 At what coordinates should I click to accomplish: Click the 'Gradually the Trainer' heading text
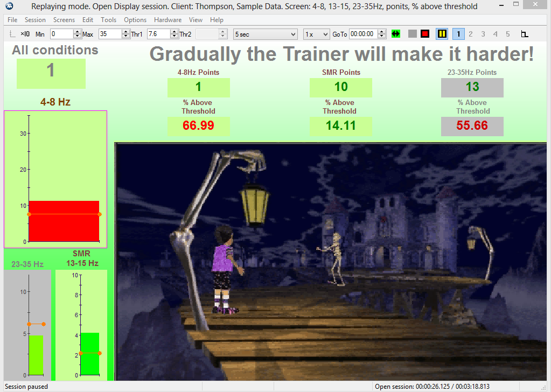[x=341, y=54]
